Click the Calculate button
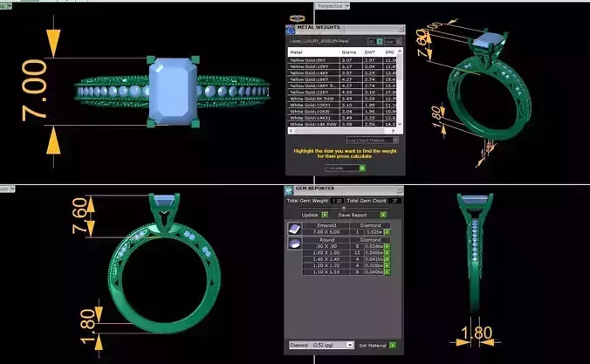590x364 pixels. coord(345,168)
